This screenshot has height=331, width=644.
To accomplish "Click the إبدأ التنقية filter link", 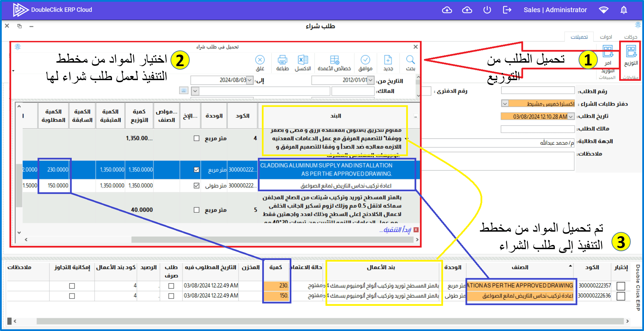I will point(395,230).
